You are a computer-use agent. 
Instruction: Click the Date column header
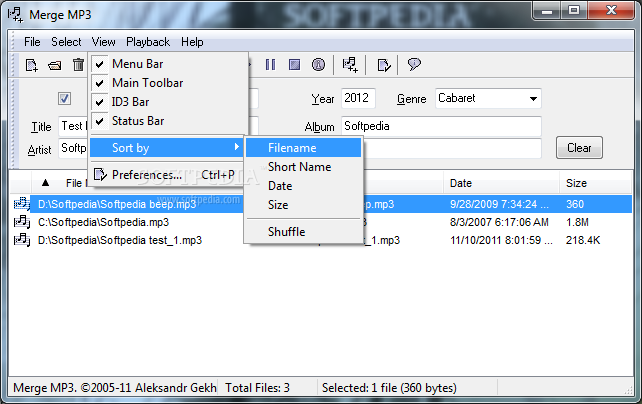click(x=501, y=183)
